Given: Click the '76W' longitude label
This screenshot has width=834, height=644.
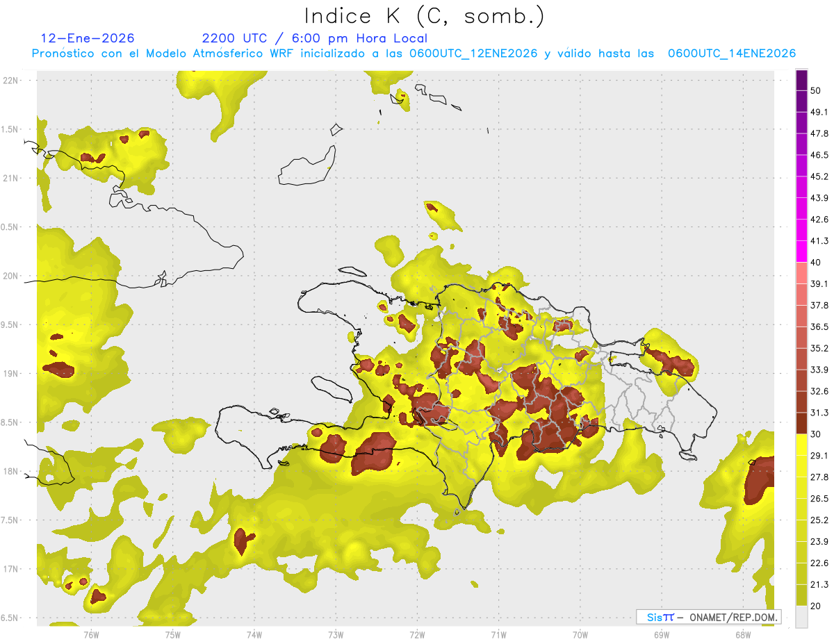Looking at the screenshot, I should click(91, 634).
